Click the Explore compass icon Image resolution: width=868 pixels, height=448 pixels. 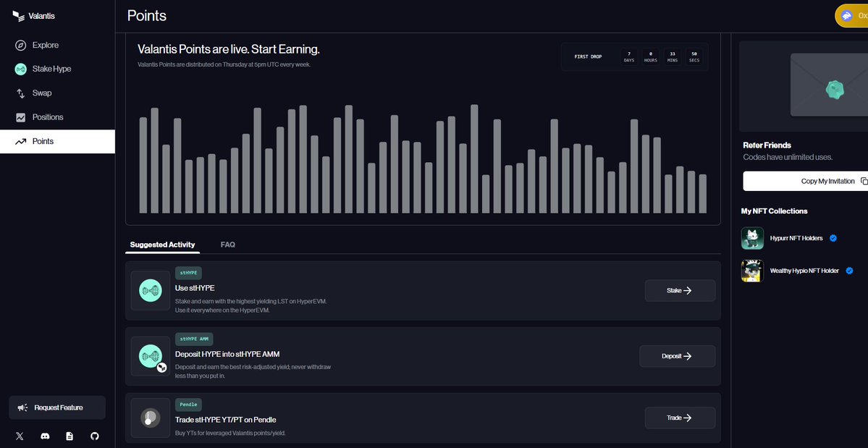(20, 46)
